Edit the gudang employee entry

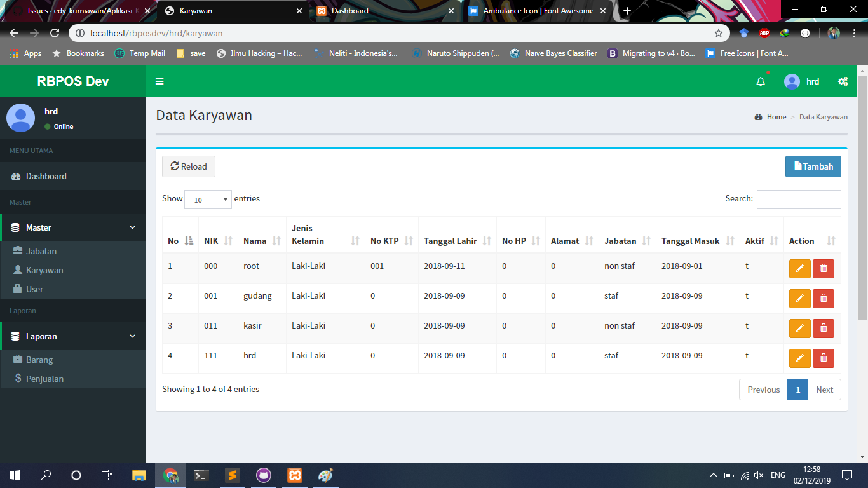tap(799, 298)
